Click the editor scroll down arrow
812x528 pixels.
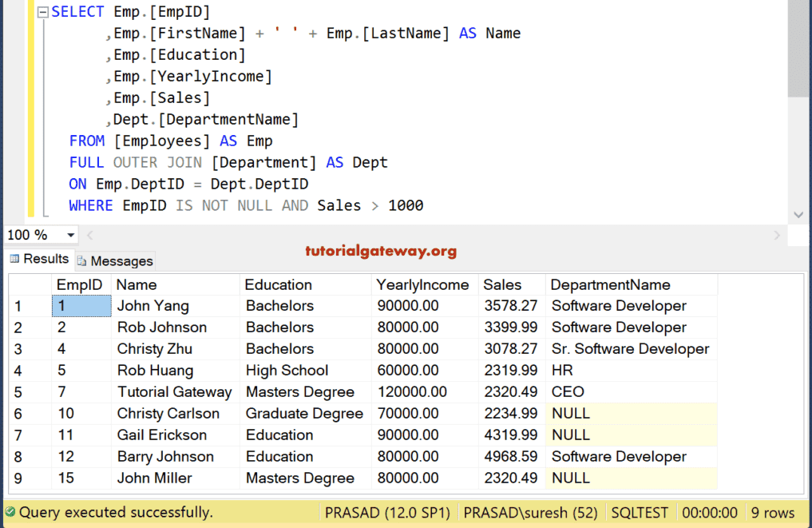798,215
